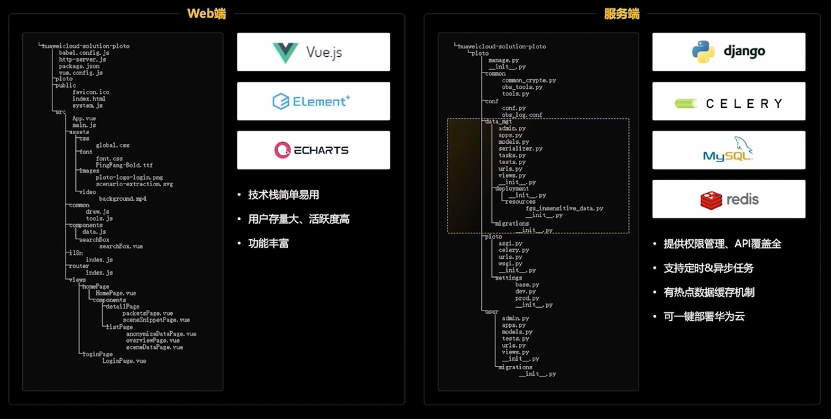Click wsgi.py file entry

[x=510, y=264]
